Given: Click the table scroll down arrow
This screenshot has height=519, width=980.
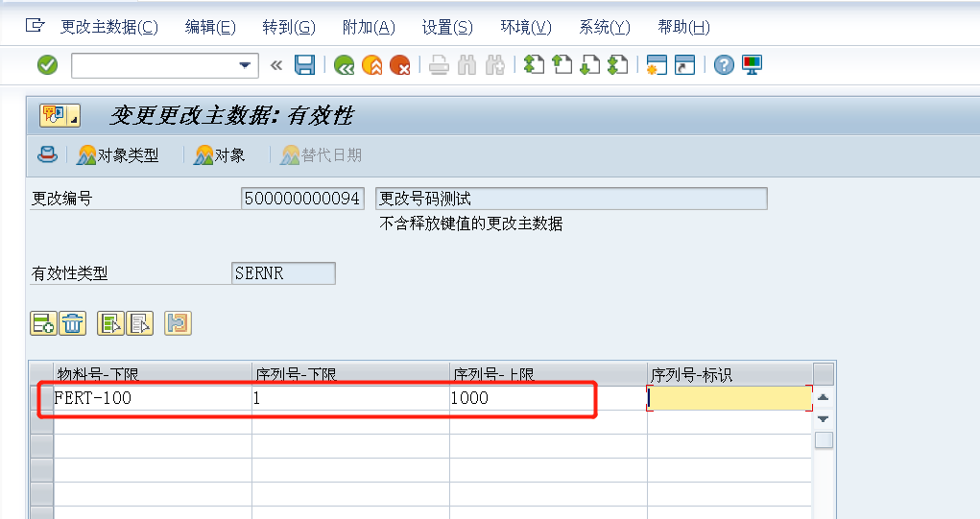Looking at the screenshot, I should point(824,418).
